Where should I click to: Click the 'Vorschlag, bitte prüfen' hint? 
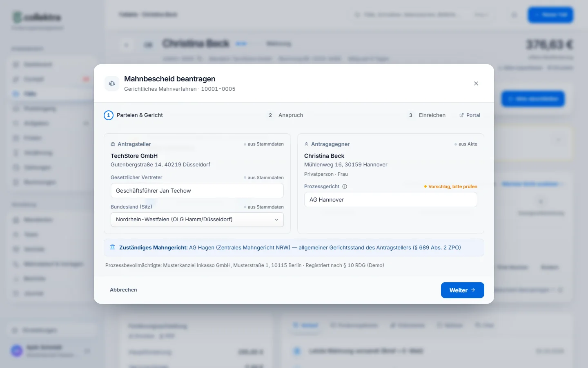click(x=451, y=186)
